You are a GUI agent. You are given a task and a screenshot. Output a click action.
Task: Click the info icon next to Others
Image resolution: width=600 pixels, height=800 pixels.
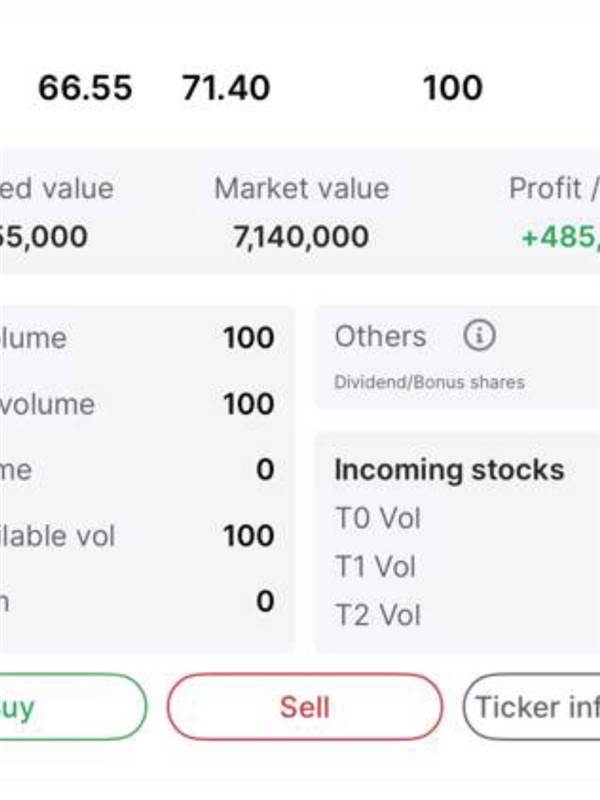479,336
